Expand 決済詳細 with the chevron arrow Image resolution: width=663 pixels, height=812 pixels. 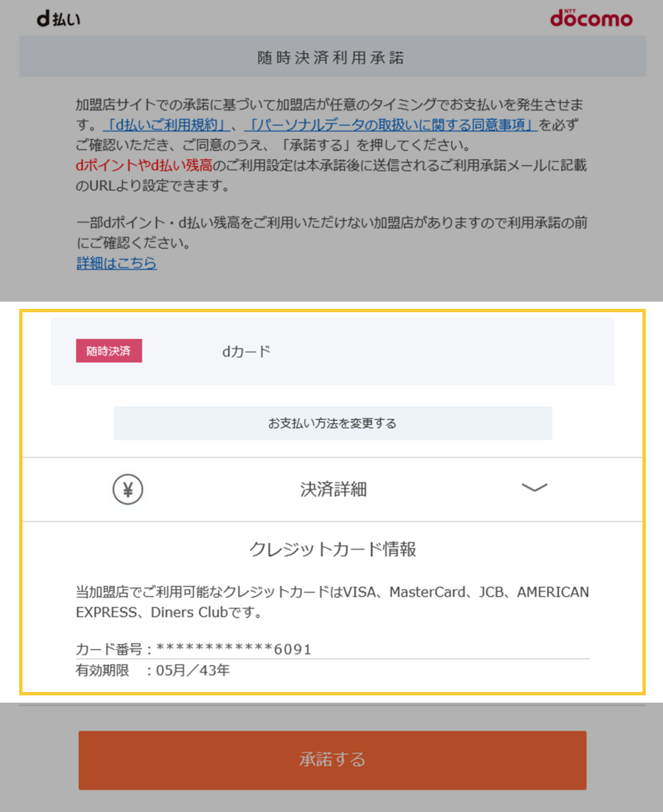[x=534, y=489]
